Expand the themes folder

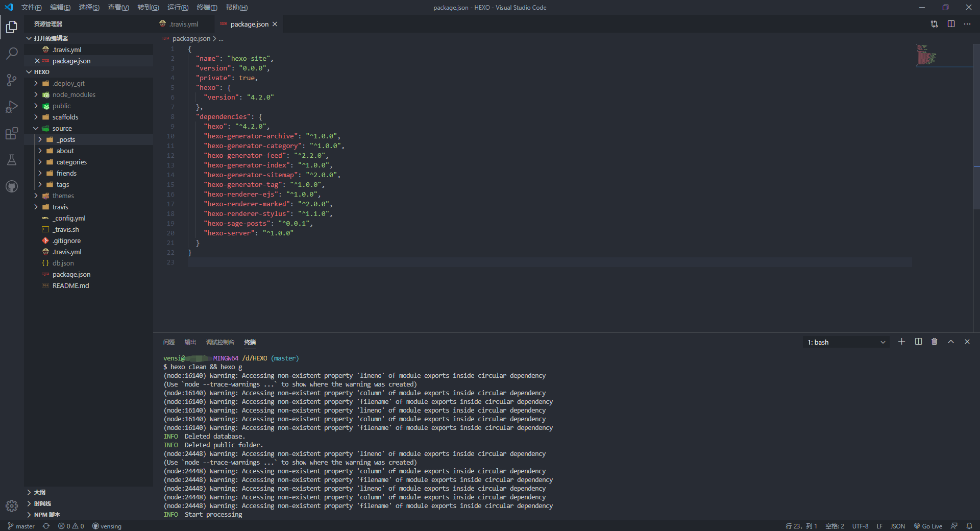coord(89,196)
